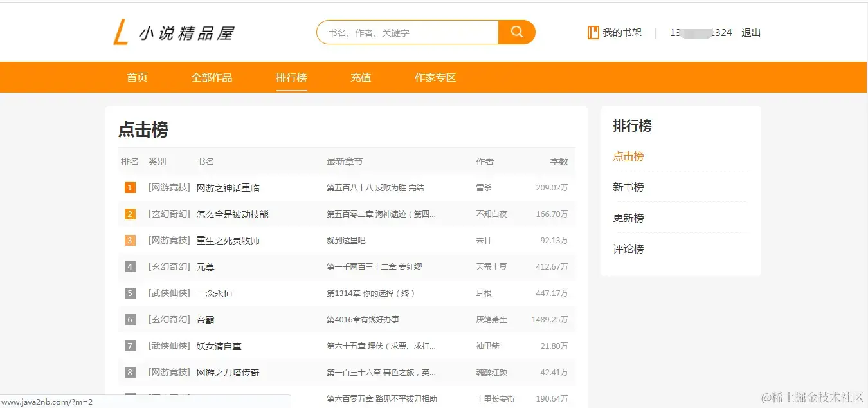Click the rank 8 gray badge
This screenshot has width=868, height=408.
[x=130, y=373]
